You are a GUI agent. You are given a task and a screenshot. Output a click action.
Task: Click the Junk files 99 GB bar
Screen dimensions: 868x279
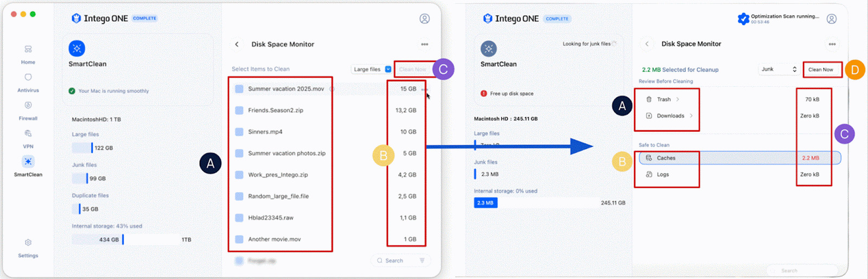tap(80, 178)
